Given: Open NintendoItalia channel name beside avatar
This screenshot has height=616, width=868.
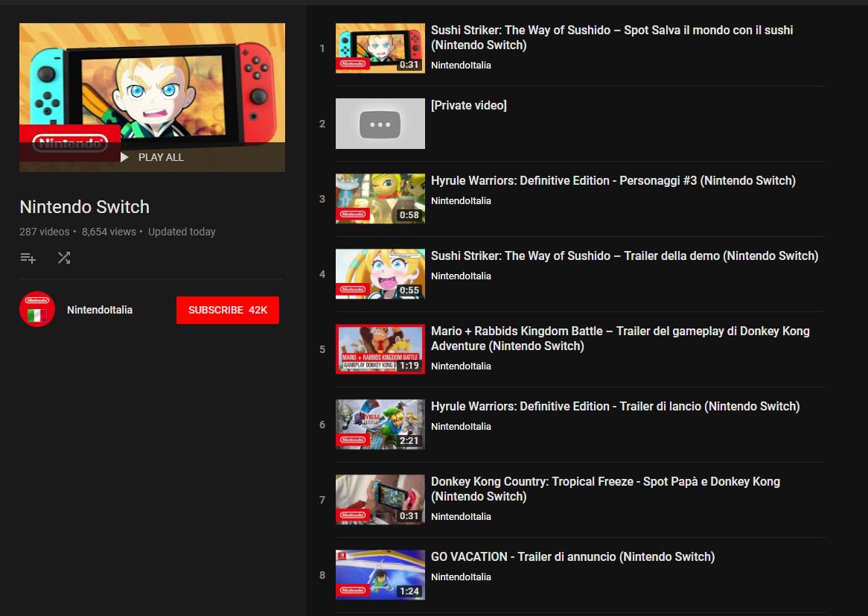Looking at the screenshot, I should point(100,310).
